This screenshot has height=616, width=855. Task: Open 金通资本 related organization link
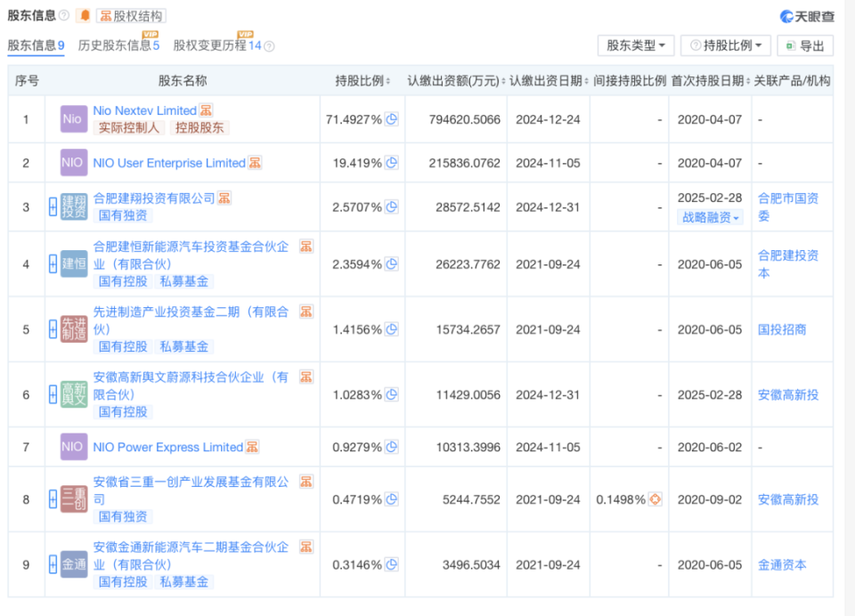tap(782, 565)
